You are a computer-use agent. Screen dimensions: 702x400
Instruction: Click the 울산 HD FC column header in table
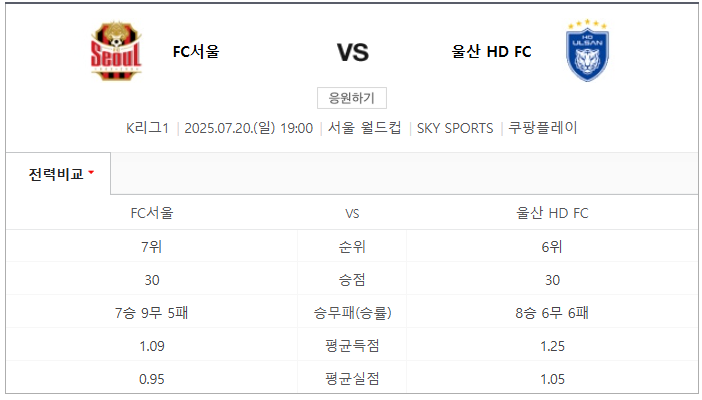pyautogui.click(x=552, y=213)
